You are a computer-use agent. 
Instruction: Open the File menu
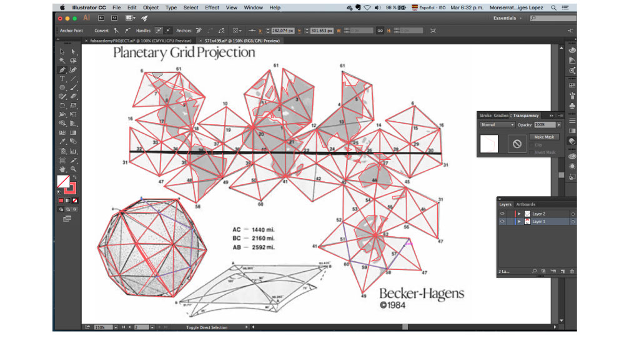click(117, 7)
